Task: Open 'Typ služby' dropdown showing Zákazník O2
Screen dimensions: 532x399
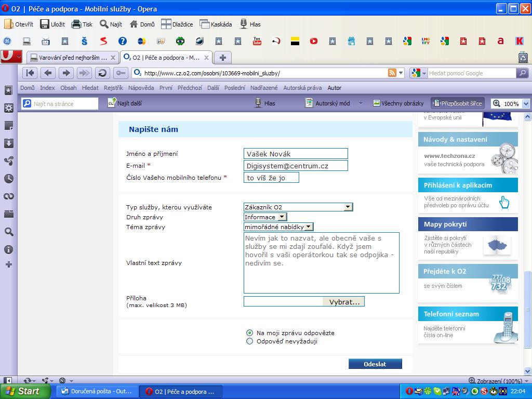Action: tap(298, 207)
